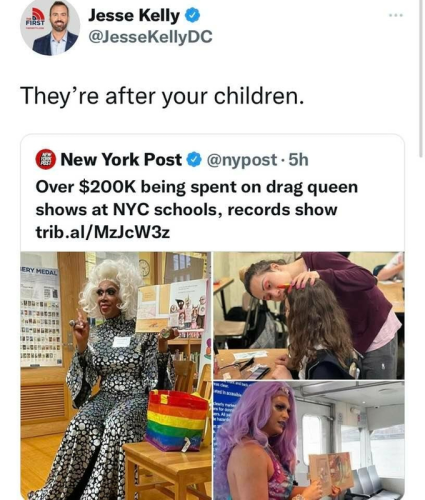Open the trib.al/MzJcW3z link
The width and height of the screenshot is (425, 500).
pos(103,232)
